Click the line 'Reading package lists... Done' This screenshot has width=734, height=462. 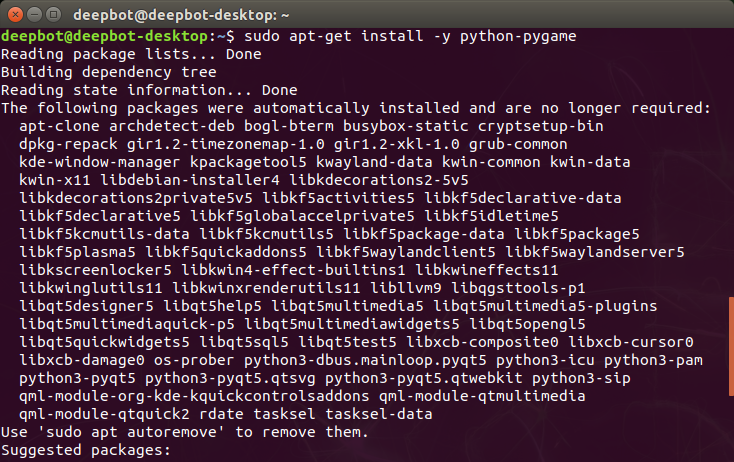coord(131,54)
